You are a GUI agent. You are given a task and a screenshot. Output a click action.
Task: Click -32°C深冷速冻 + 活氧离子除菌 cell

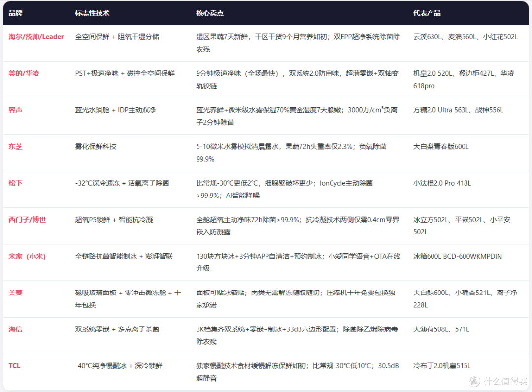tap(122, 183)
